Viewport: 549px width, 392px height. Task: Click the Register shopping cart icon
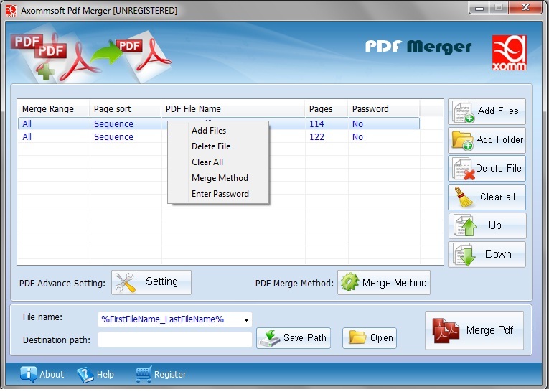click(x=144, y=374)
